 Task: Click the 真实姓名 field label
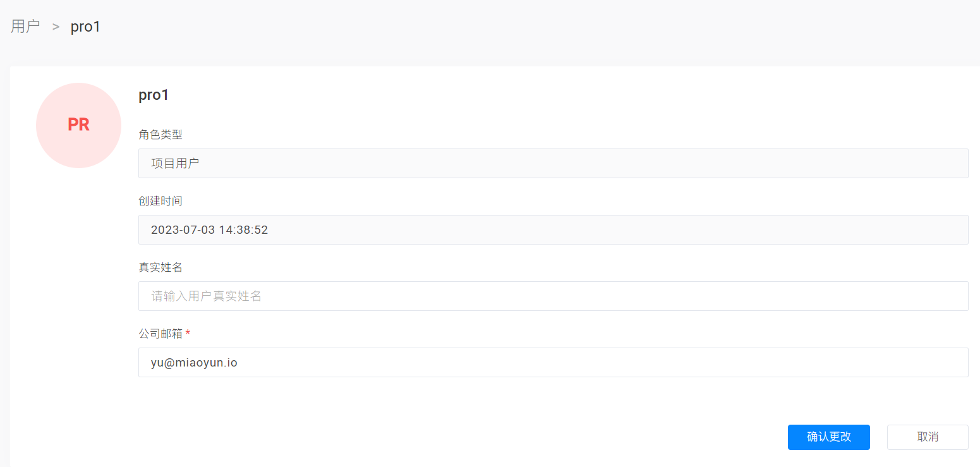click(160, 267)
